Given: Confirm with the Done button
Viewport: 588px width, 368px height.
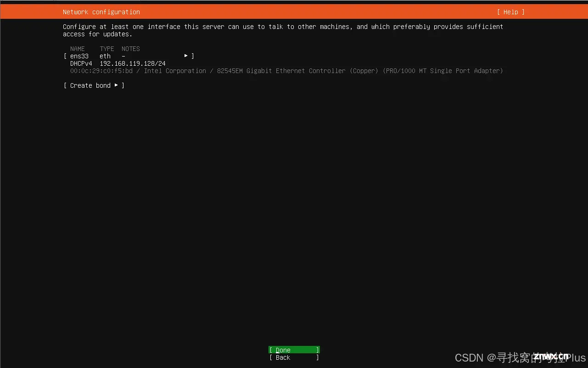Looking at the screenshot, I should click(294, 350).
